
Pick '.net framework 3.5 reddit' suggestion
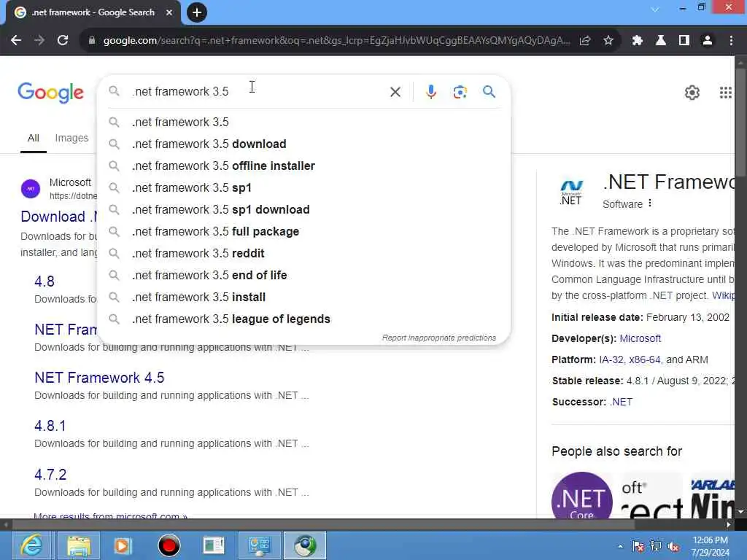point(303,253)
